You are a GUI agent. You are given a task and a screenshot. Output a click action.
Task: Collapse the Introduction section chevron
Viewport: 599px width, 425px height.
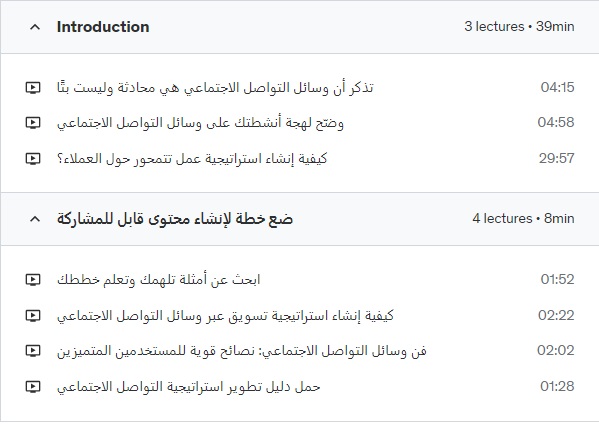point(35,27)
